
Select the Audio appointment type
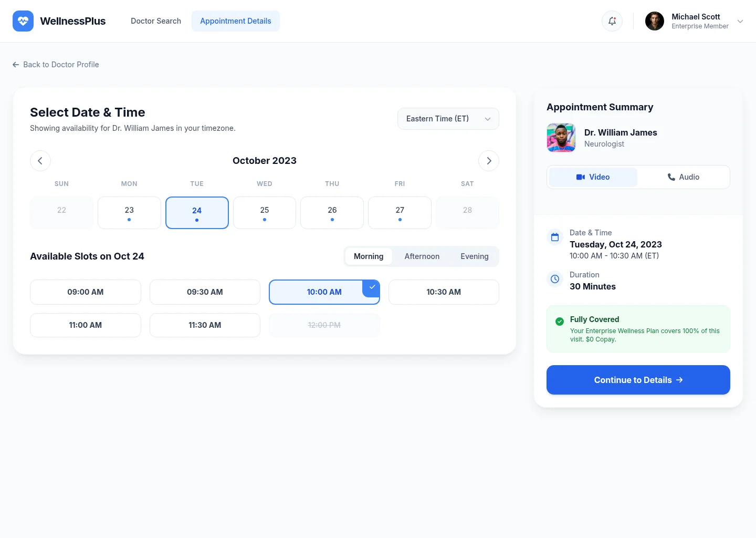[x=684, y=177]
